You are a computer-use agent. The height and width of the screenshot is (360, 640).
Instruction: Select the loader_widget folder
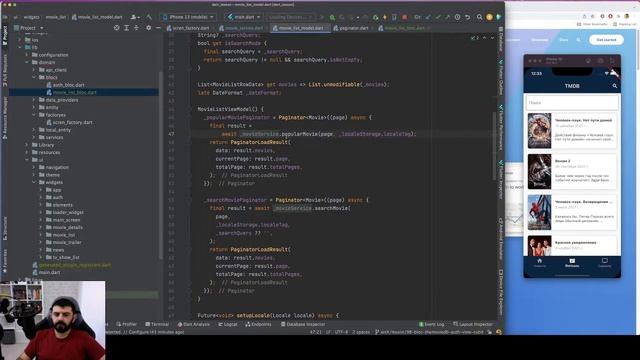(x=64, y=212)
